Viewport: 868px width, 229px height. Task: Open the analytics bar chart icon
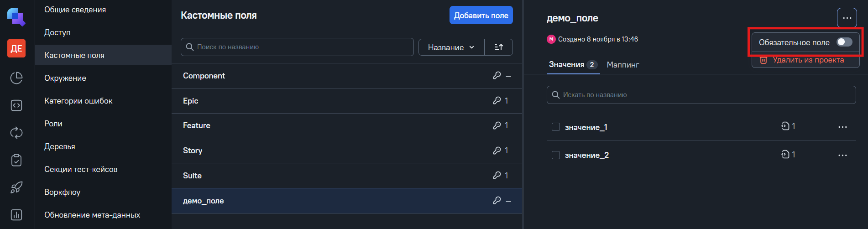(x=16, y=215)
